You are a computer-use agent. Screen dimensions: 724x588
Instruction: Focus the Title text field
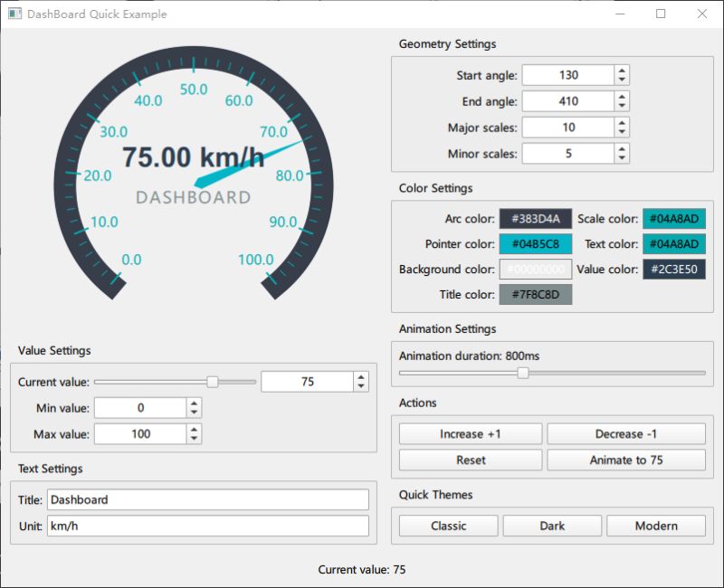point(208,500)
